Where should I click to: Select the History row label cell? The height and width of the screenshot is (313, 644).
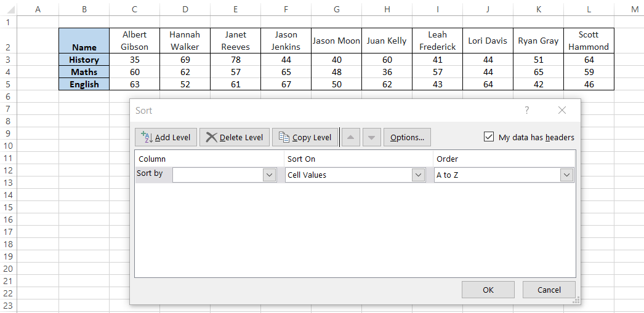pos(84,60)
